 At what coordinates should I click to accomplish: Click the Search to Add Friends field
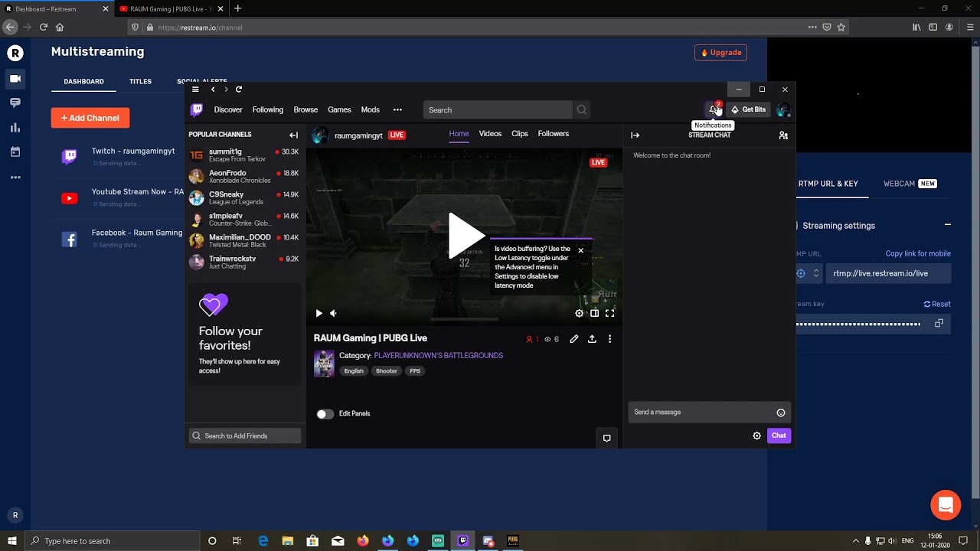[245, 436]
